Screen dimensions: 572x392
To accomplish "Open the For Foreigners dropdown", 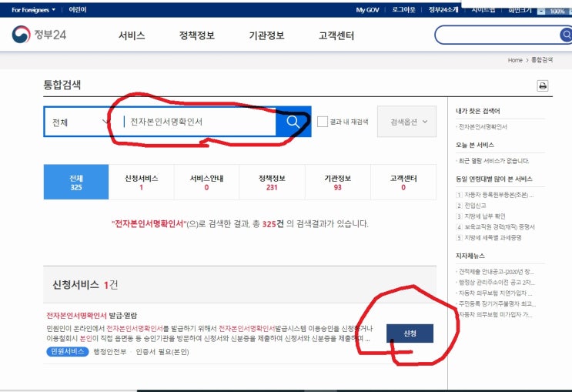I will 33,10.
